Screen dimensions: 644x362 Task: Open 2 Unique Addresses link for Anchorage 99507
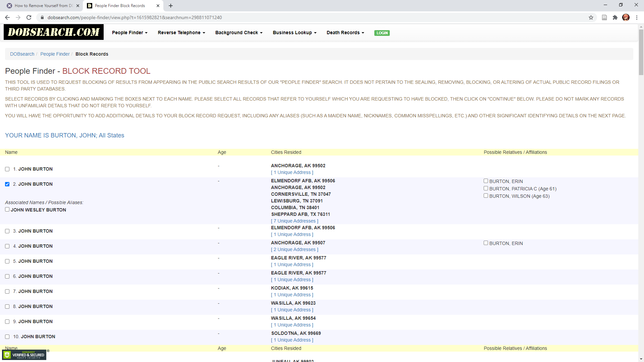click(x=294, y=249)
